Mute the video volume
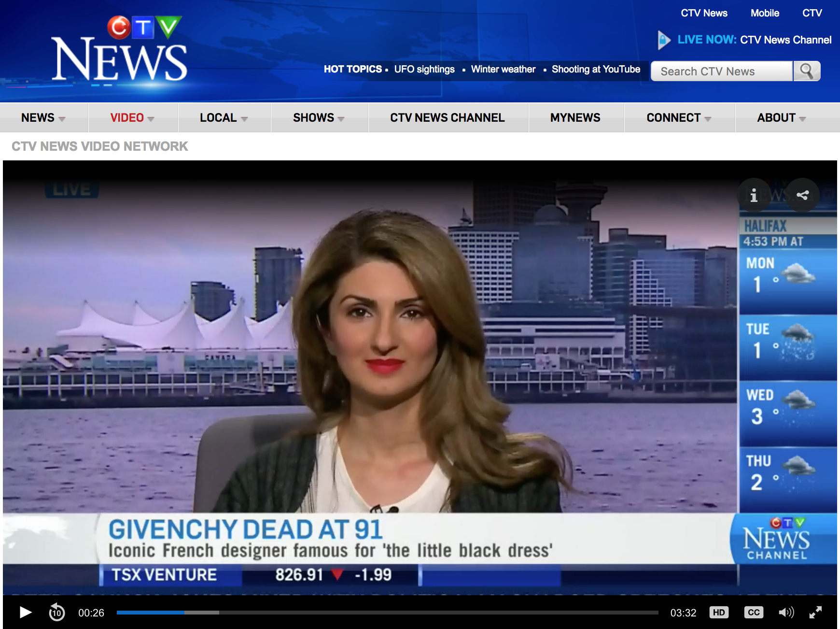840x629 pixels. click(786, 613)
